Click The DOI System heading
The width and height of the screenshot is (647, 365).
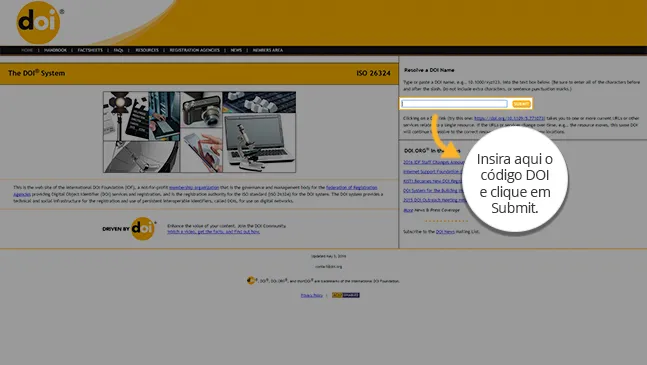point(36,73)
